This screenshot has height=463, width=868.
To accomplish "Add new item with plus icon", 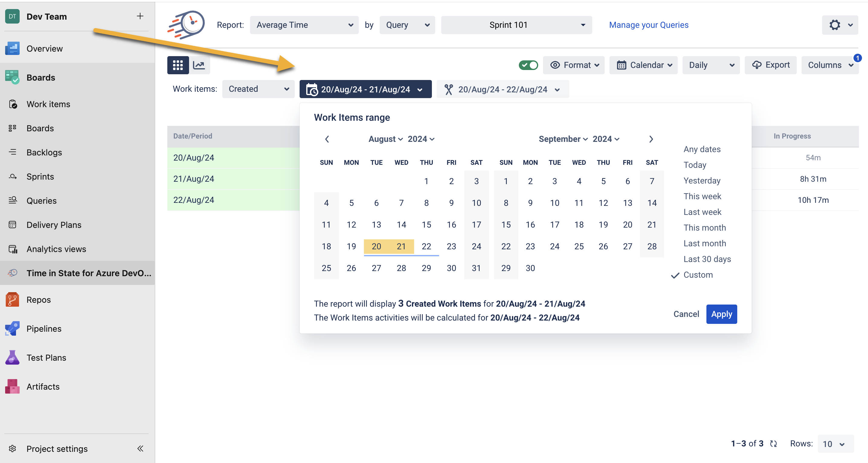I will [x=140, y=16].
